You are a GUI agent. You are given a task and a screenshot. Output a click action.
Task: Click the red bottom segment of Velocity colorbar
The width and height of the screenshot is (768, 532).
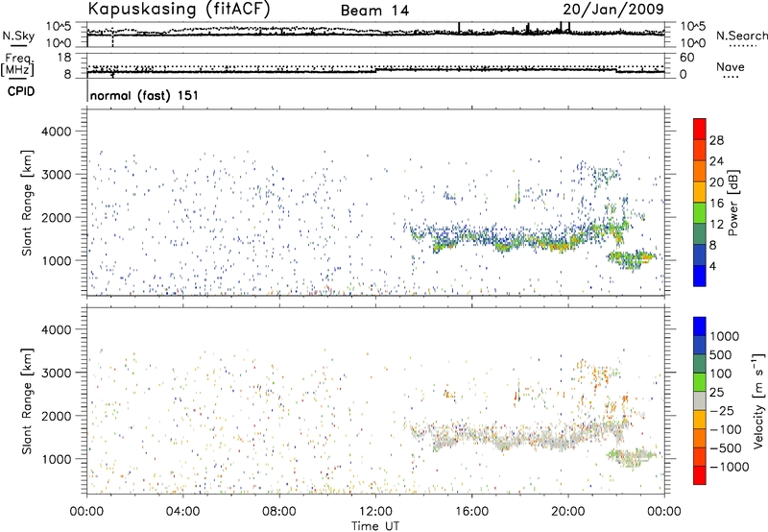point(700,475)
